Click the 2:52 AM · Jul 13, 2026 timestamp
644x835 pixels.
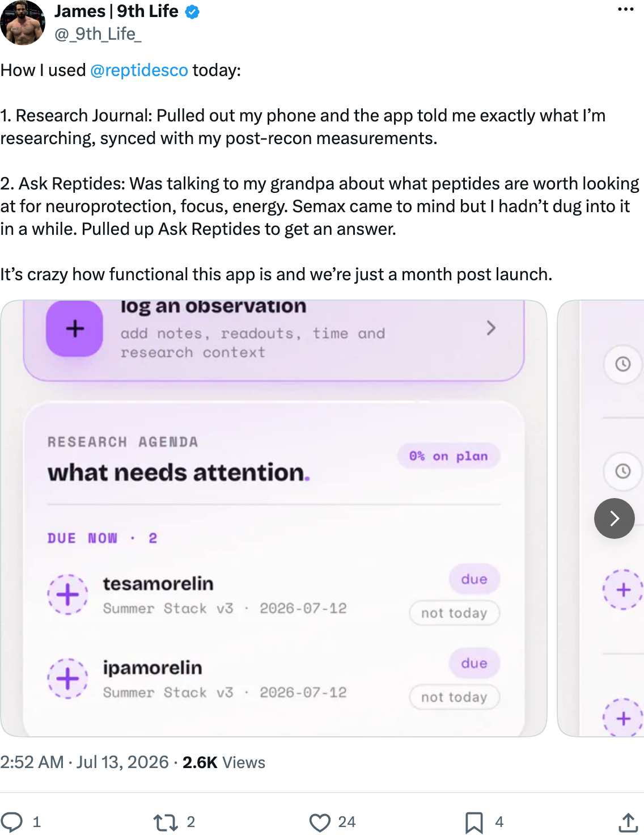[x=84, y=762]
